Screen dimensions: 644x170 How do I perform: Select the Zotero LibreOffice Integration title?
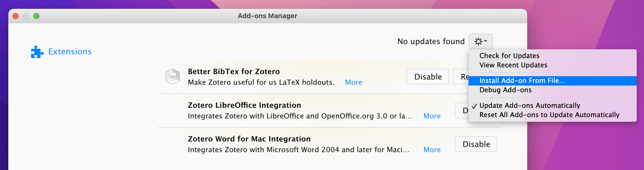[x=244, y=105]
